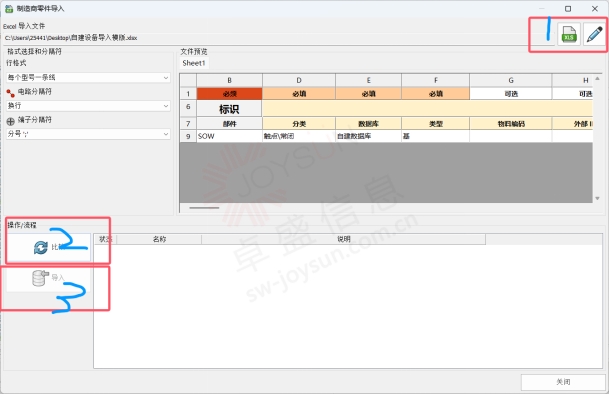Maximize the import window

pos(568,9)
